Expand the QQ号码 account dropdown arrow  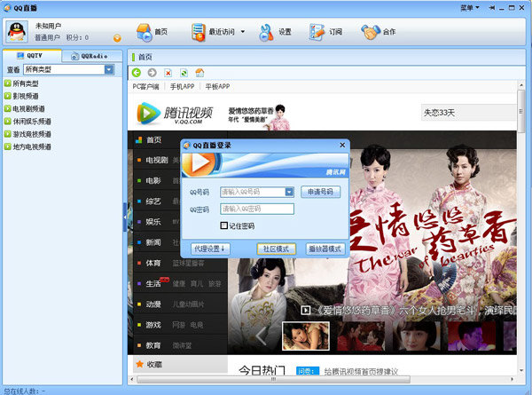pyautogui.click(x=289, y=191)
